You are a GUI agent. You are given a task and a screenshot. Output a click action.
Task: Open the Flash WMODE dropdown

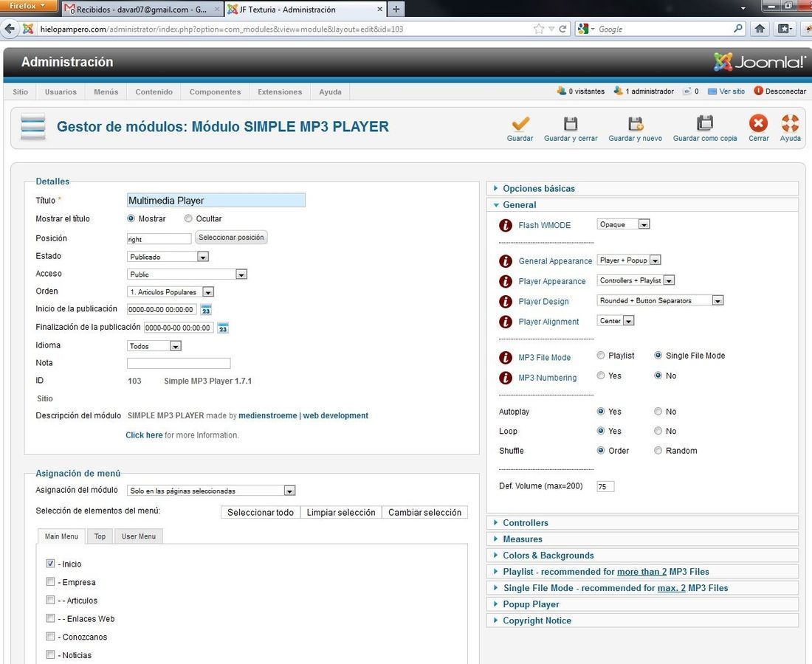[624, 224]
